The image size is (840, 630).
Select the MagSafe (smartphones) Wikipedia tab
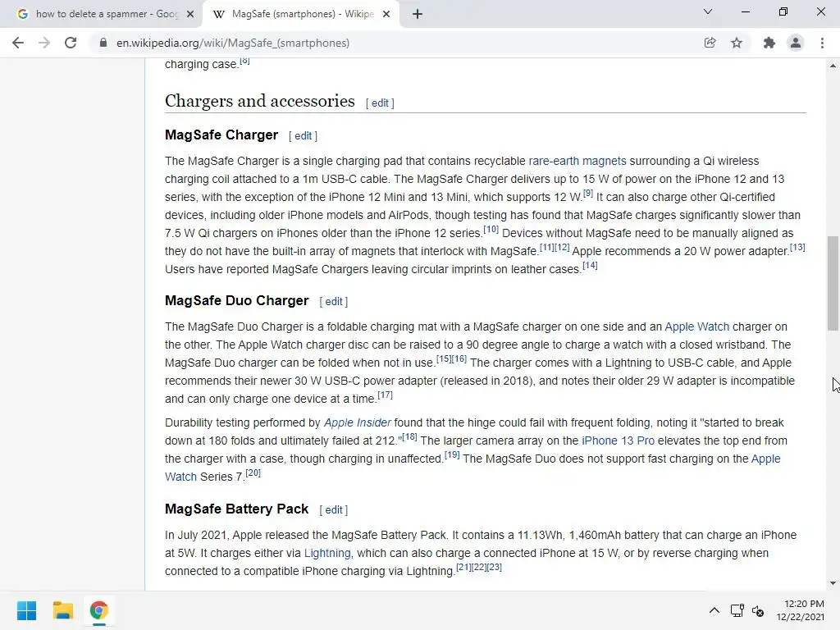(x=300, y=14)
